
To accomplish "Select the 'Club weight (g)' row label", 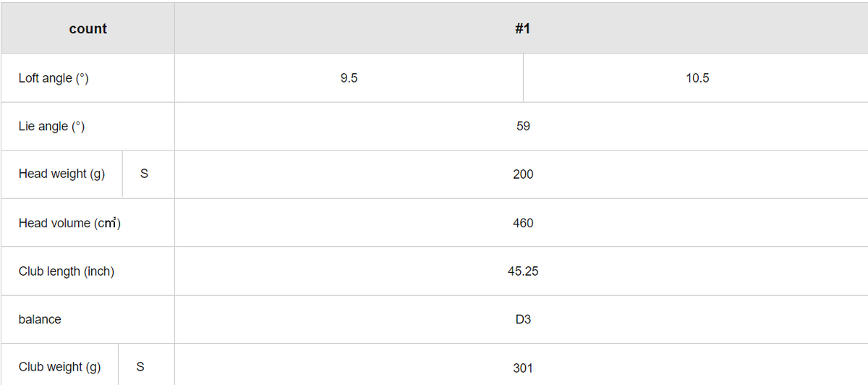I will 60,367.
